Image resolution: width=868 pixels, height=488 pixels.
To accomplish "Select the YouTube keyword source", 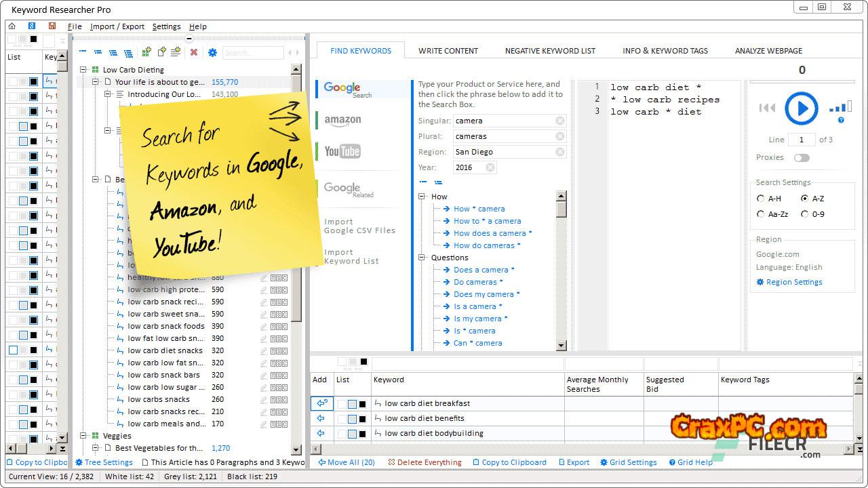I will point(342,151).
